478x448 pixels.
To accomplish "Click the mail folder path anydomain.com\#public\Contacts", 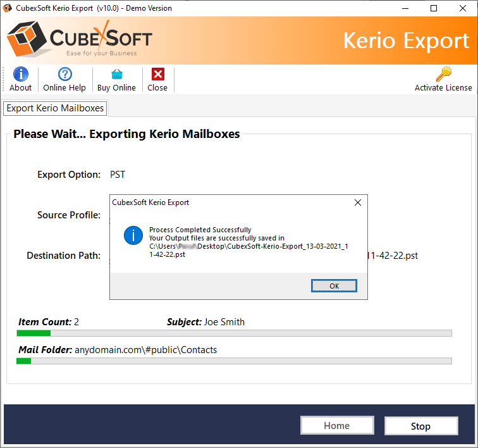I will click(145, 350).
